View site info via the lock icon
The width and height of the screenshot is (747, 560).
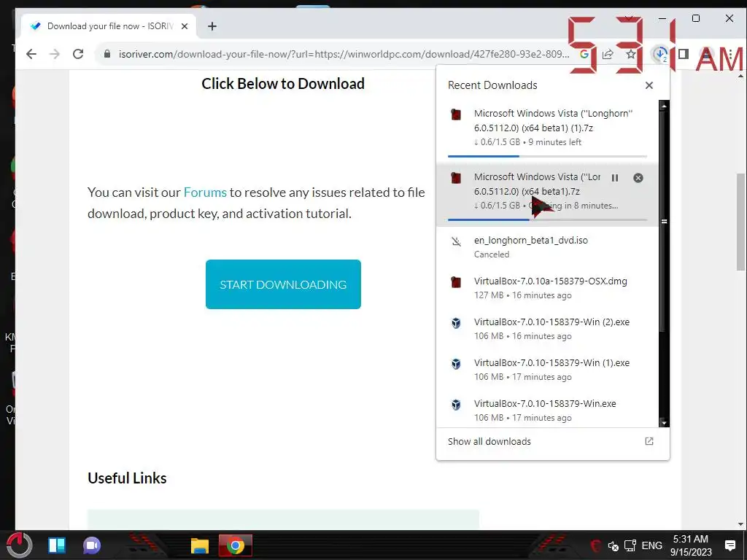107,54
